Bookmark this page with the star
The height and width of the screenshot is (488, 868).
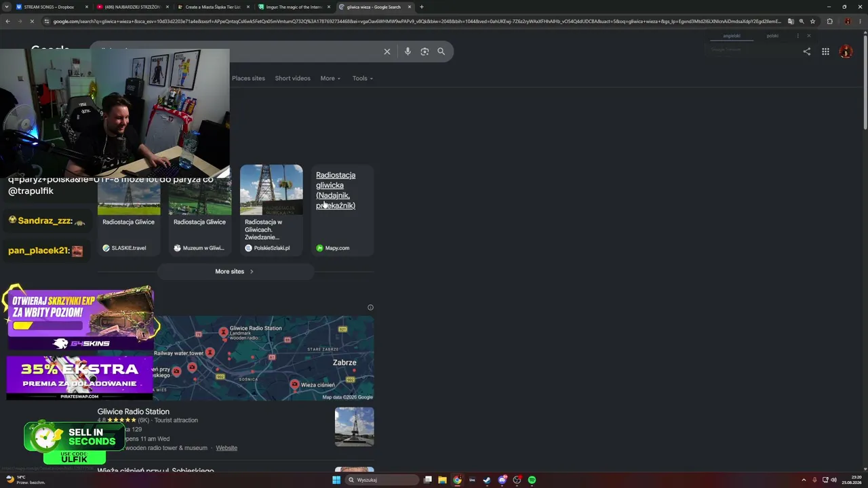point(812,21)
